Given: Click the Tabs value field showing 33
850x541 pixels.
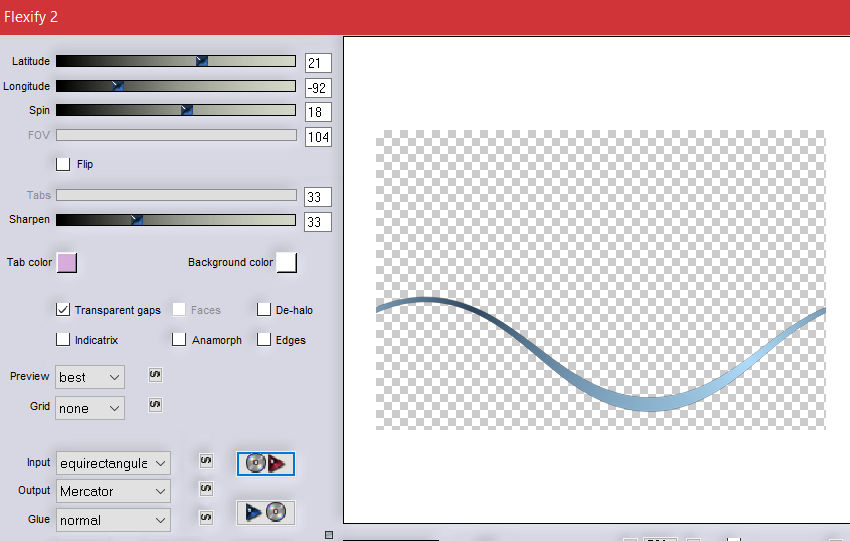Looking at the screenshot, I should (x=318, y=197).
